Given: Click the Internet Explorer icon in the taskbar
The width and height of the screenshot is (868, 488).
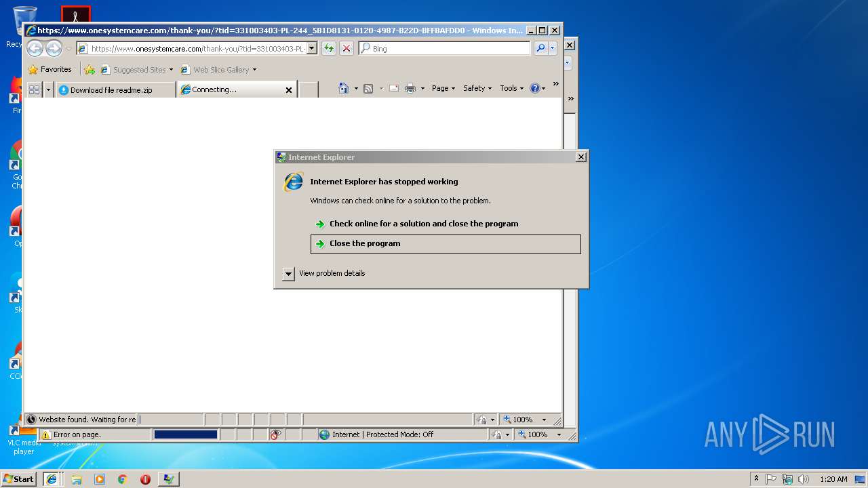Looking at the screenshot, I should click(52, 479).
